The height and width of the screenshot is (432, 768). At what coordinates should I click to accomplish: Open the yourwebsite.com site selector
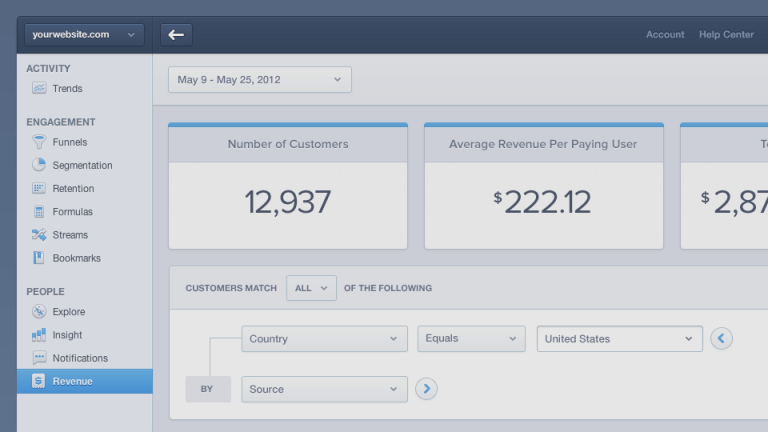84,35
